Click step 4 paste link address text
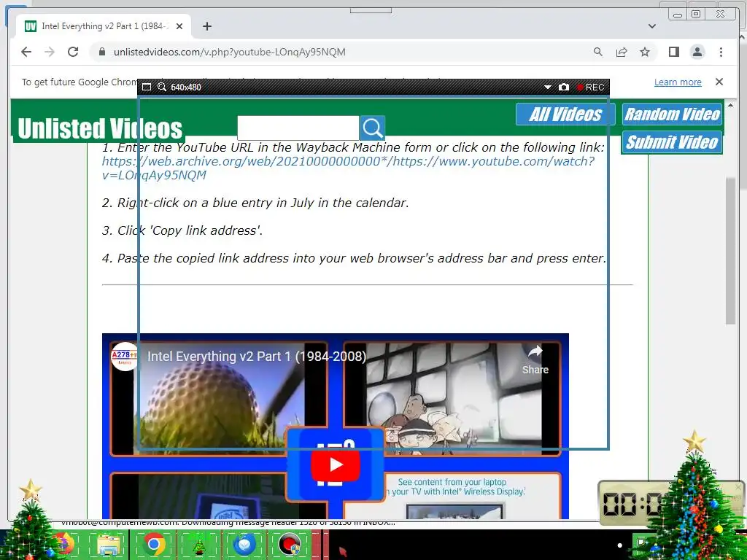This screenshot has width=747, height=560. click(x=354, y=258)
